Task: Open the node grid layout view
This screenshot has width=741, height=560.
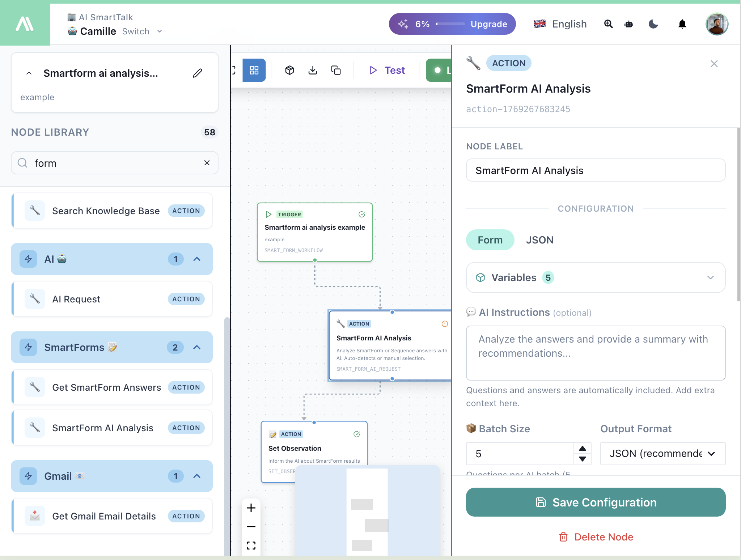Action: pyautogui.click(x=254, y=70)
